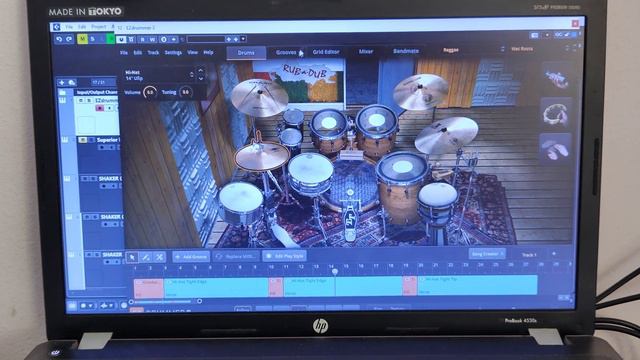Open the Mixer tab

tap(366, 51)
